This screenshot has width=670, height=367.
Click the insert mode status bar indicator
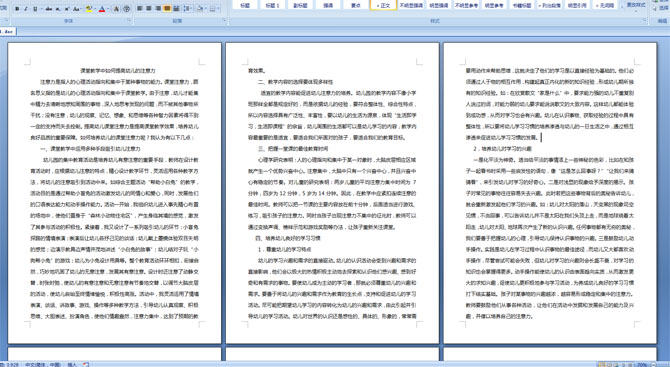72,364
